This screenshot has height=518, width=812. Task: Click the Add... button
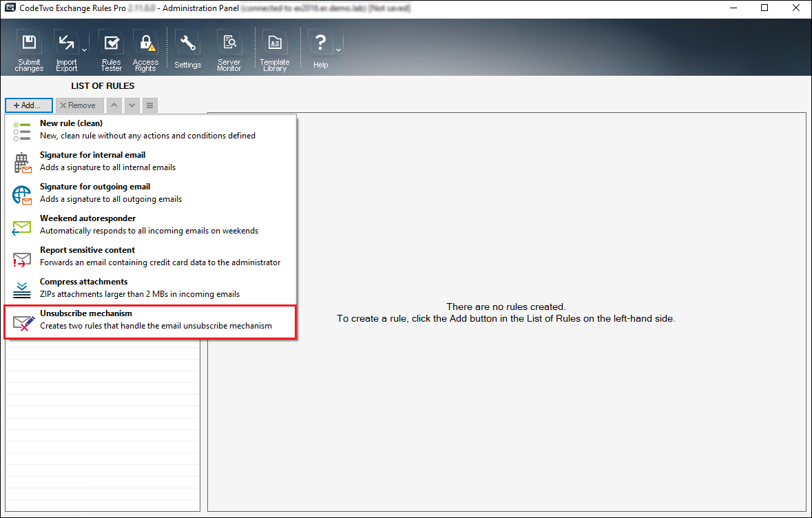[29, 105]
